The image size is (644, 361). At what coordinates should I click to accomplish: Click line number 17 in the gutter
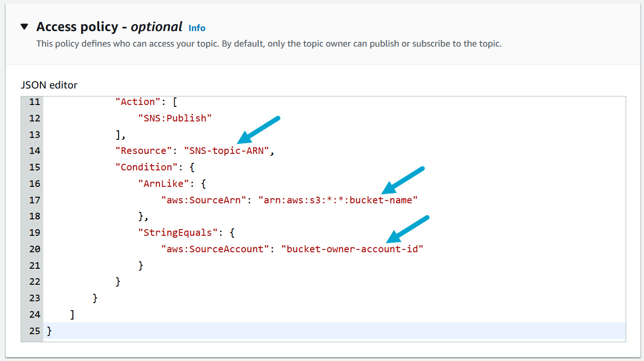(34, 200)
